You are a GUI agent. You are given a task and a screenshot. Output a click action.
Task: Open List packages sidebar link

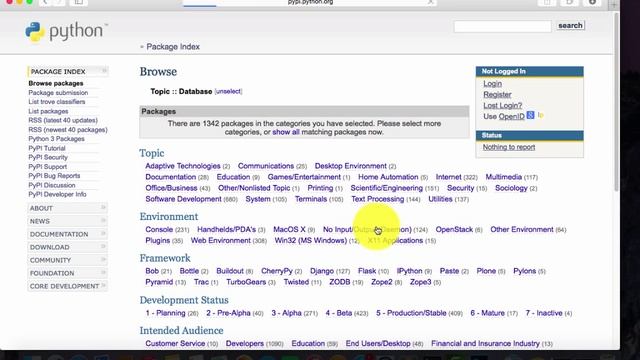pyautogui.click(x=48, y=111)
